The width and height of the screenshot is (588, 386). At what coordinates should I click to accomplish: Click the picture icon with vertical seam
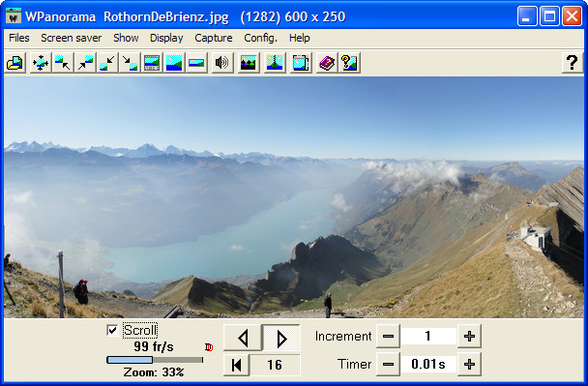(275, 63)
